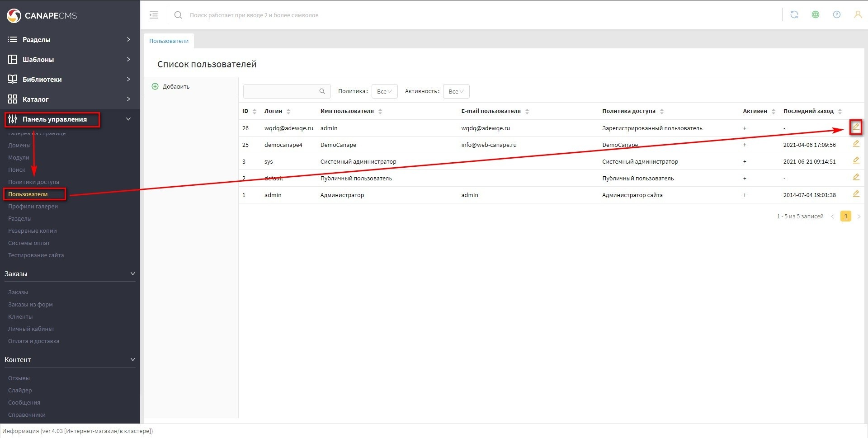
Task: Click edit icon for admin user
Action: click(x=855, y=194)
